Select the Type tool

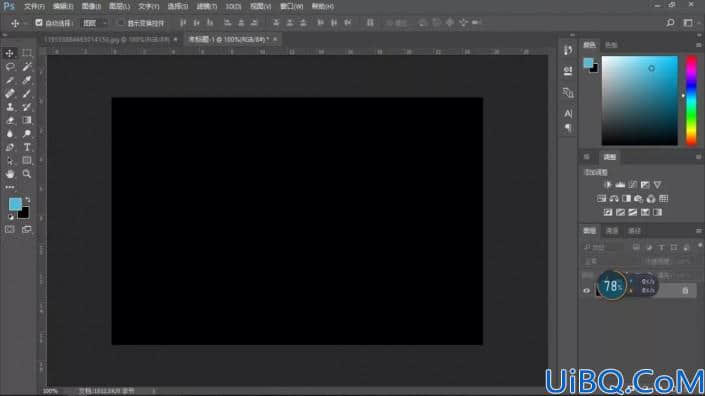point(27,147)
